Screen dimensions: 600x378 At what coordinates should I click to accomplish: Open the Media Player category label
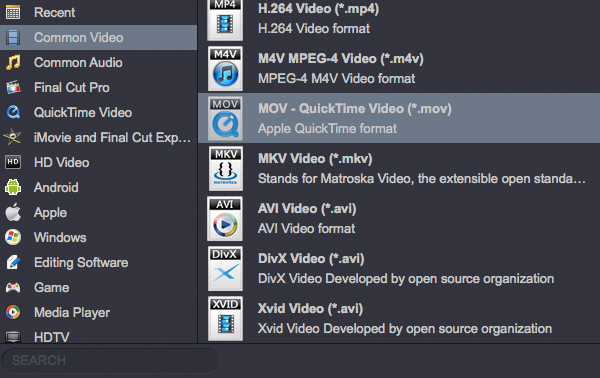pos(72,313)
